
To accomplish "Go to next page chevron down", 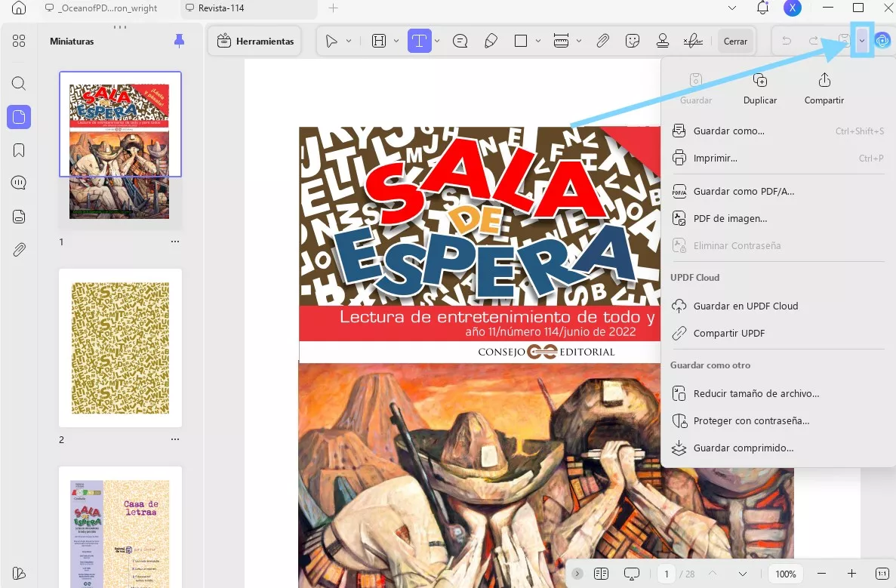I will tap(742, 574).
